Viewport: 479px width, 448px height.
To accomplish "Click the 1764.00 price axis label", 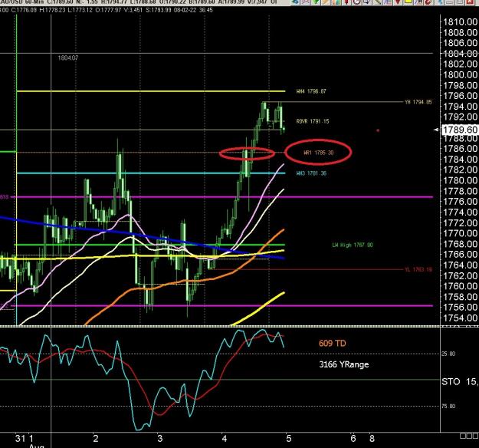I will point(460,265).
